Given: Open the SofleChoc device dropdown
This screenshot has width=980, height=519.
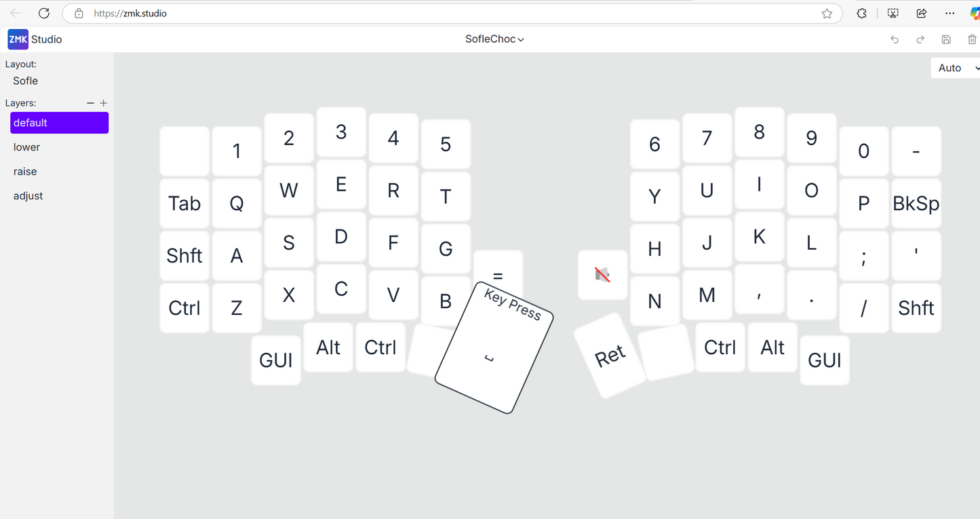Looking at the screenshot, I should (x=494, y=39).
